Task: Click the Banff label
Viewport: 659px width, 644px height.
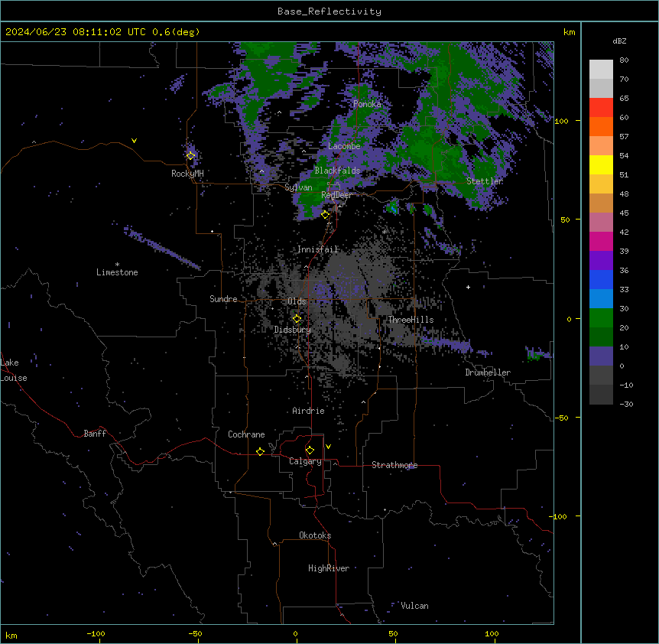Action: point(95,434)
